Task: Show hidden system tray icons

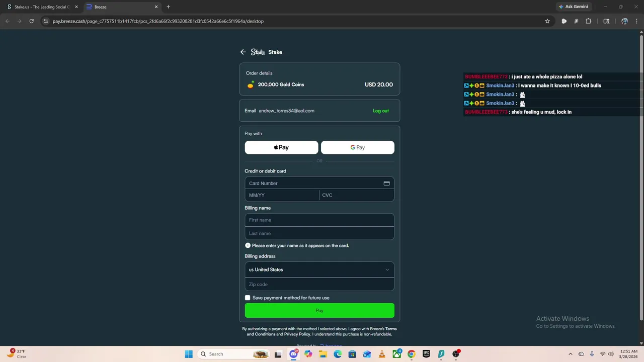Action: (x=570, y=354)
